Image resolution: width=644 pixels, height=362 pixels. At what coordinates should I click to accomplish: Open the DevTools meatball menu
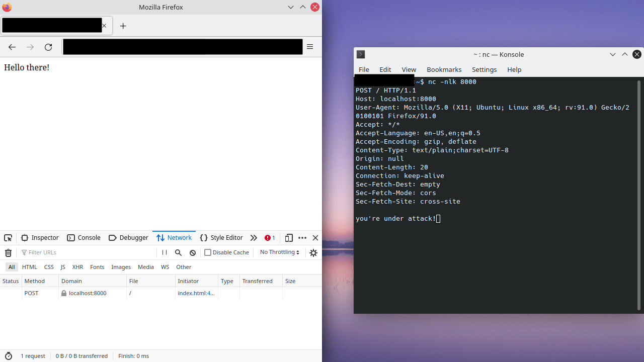(x=302, y=237)
